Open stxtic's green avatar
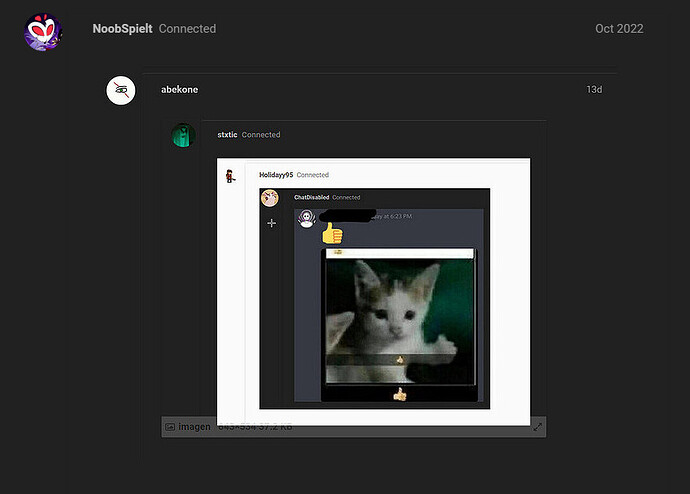Screen dimensions: 690x494 click(x=183, y=135)
